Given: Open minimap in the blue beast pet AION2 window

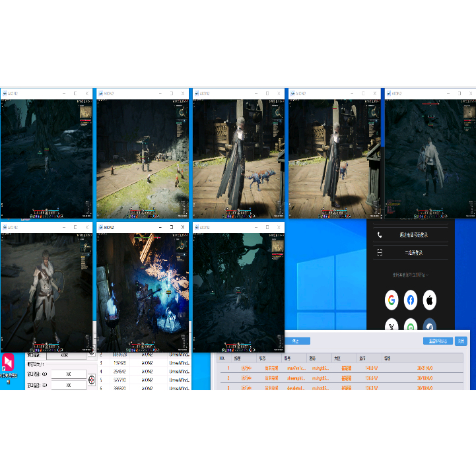Looking at the screenshot, I should (x=278, y=113).
